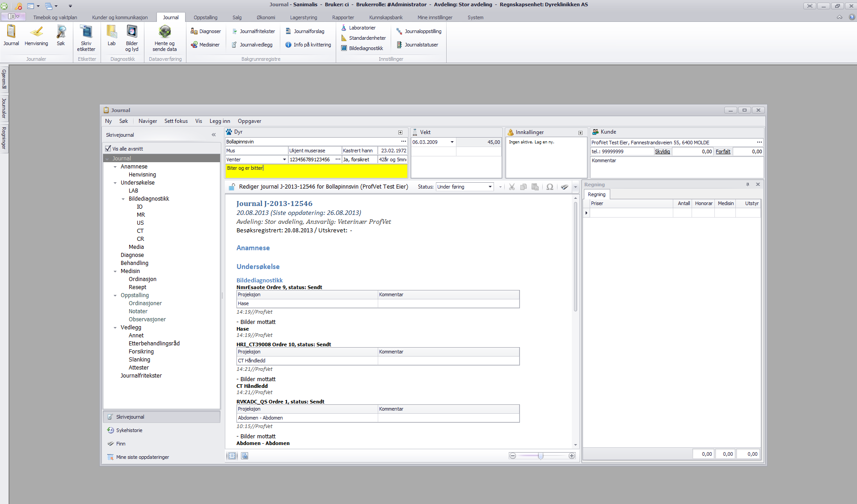Open the Venter status dropdown
Image resolution: width=857 pixels, height=504 pixels.
click(284, 160)
